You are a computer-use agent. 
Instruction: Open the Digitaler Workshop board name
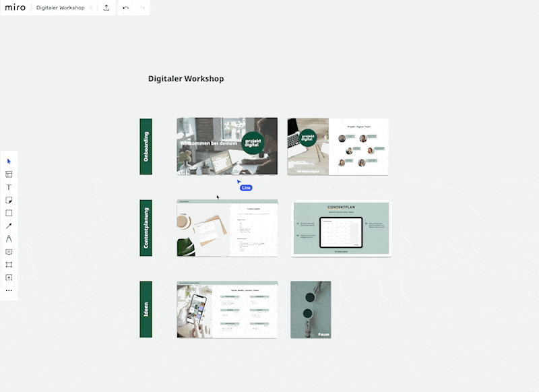60,7
